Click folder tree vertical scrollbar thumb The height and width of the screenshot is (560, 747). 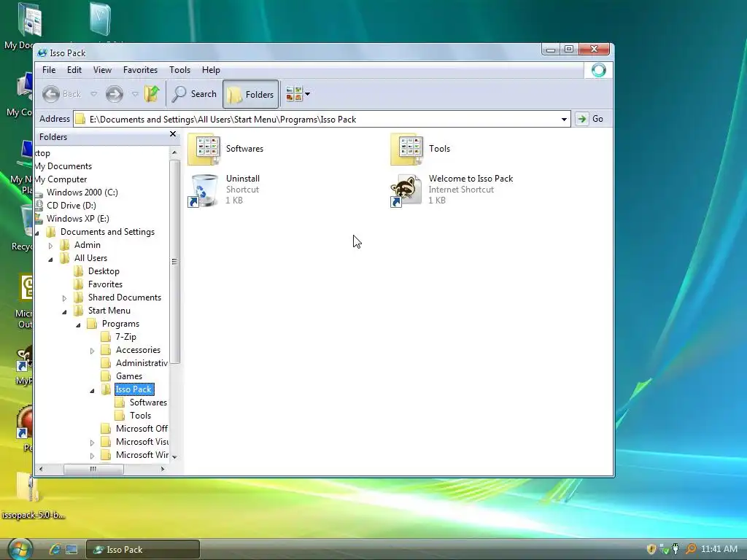tap(174, 262)
